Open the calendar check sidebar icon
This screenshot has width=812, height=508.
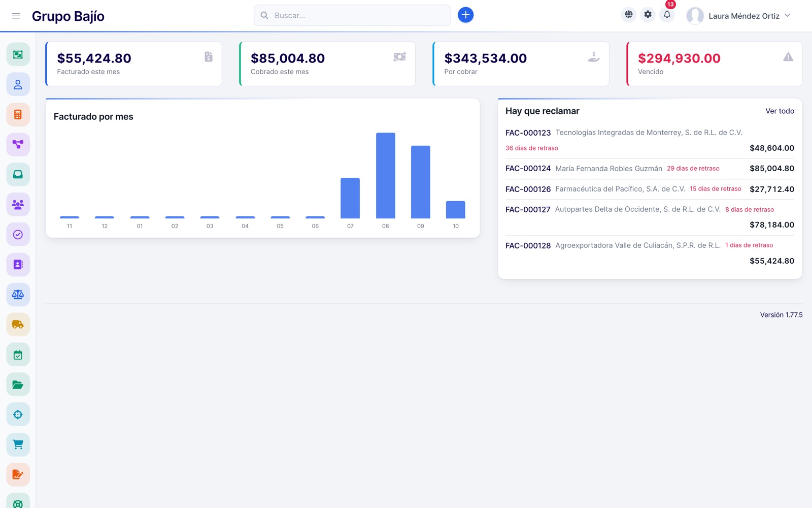(18, 355)
